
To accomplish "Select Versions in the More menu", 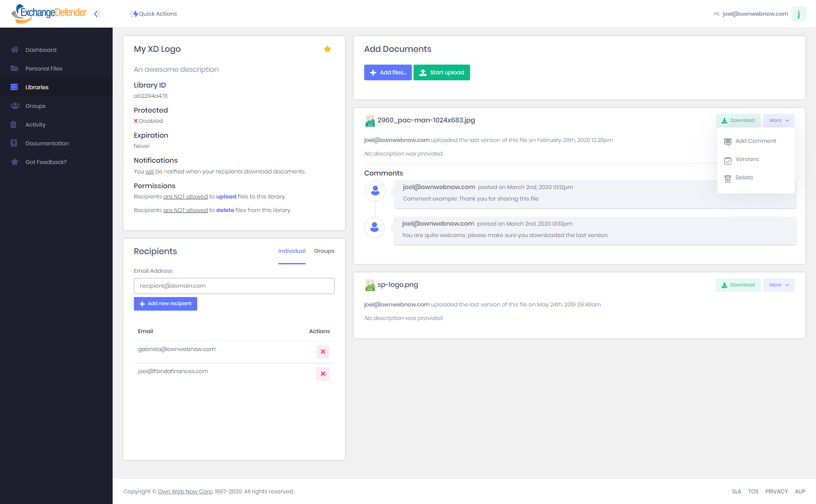I will tap(747, 159).
